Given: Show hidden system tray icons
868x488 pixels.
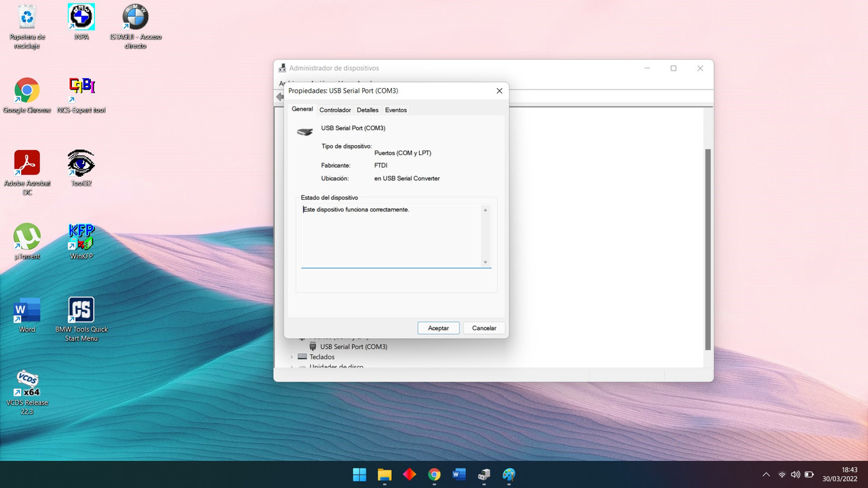Looking at the screenshot, I should tap(766, 474).
